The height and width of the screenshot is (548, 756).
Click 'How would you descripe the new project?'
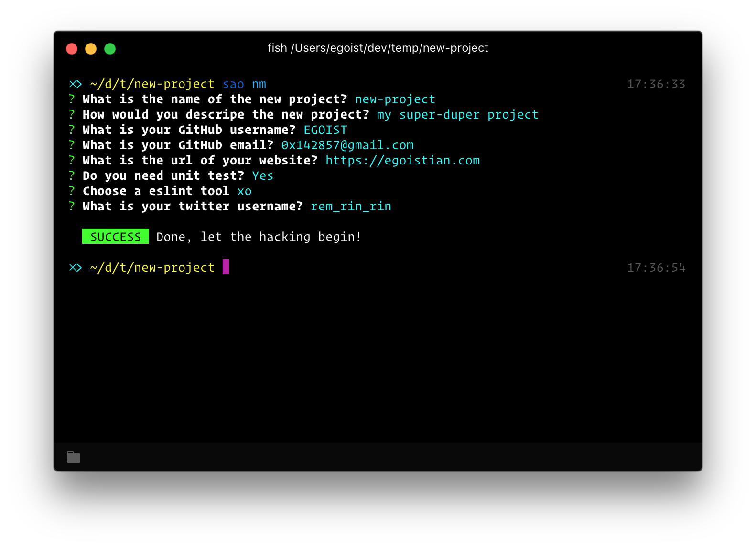[x=226, y=115]
